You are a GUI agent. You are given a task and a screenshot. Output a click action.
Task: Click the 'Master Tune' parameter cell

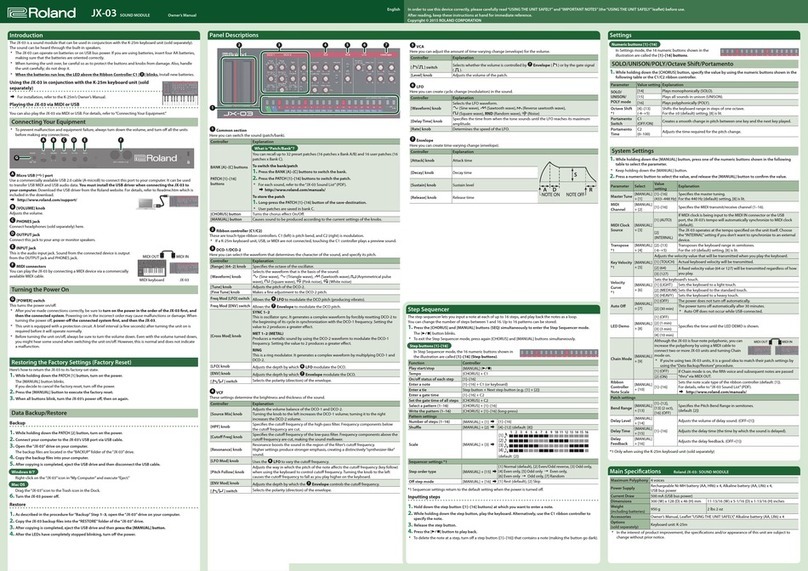click(x=621, y=196)
